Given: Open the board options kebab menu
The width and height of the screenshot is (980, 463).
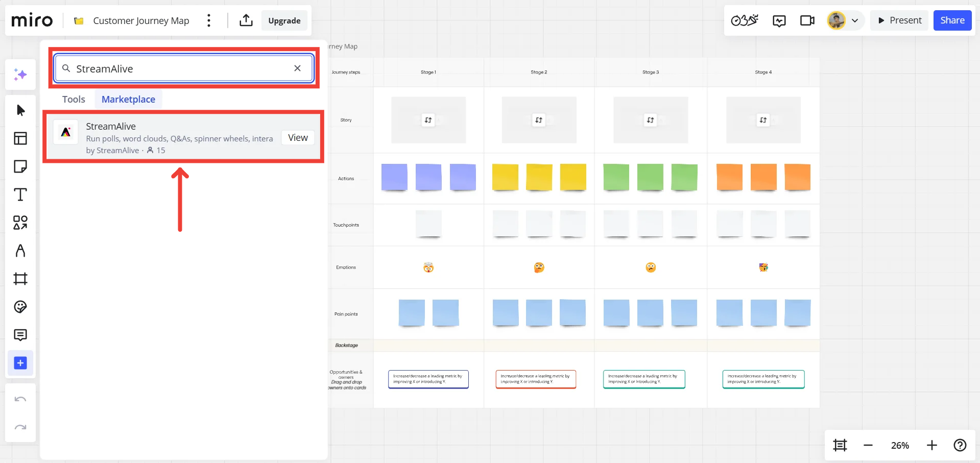Looking at the screenshot, I should (x=208, y=20).
